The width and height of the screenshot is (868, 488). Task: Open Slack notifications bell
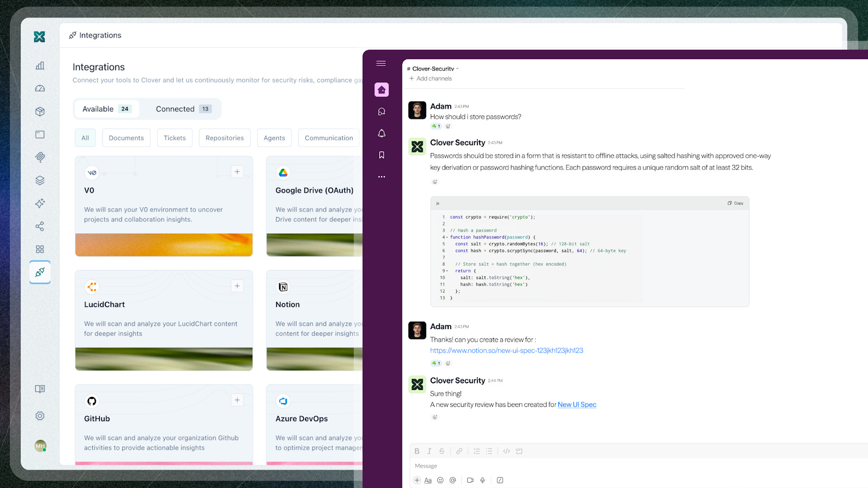(x=381, y=133)
